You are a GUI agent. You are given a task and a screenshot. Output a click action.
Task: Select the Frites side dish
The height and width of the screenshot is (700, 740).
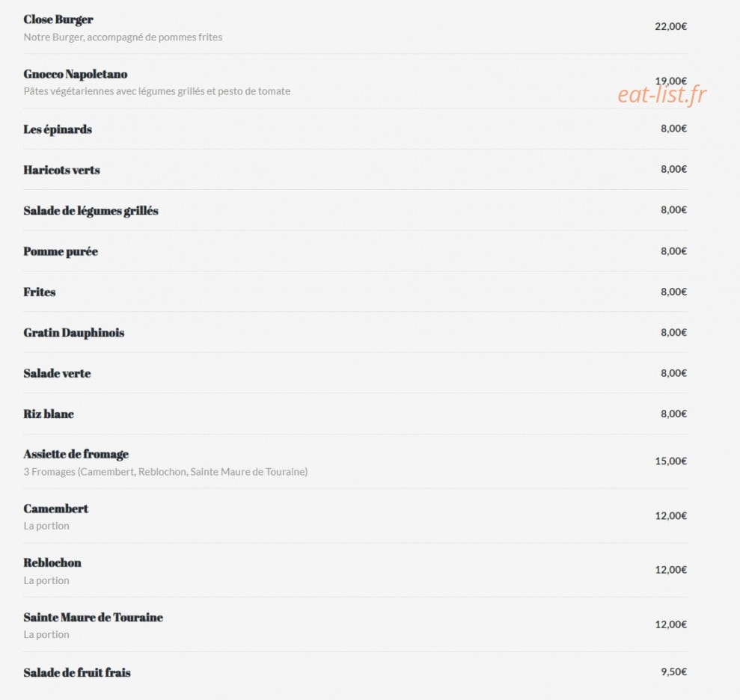[x=39, y=292]
